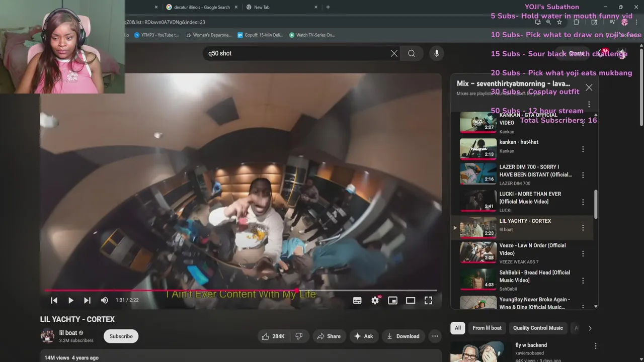Viewport: 644px width, 362px height.
Task: Open YTMP3 YouTube bookmark
Action: [156, 35]
